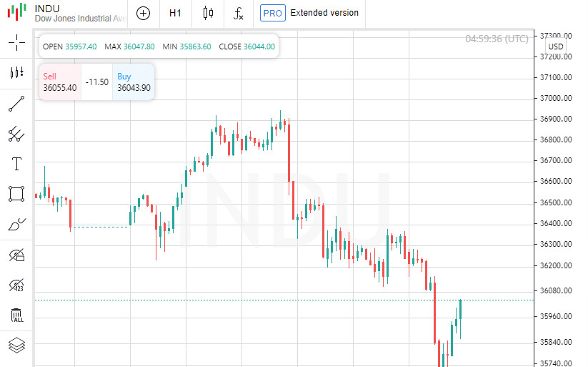Image resolution: width=588 pixels, height=367 pixels.
Task: Open the object layers panel
Action: (16, 346)
